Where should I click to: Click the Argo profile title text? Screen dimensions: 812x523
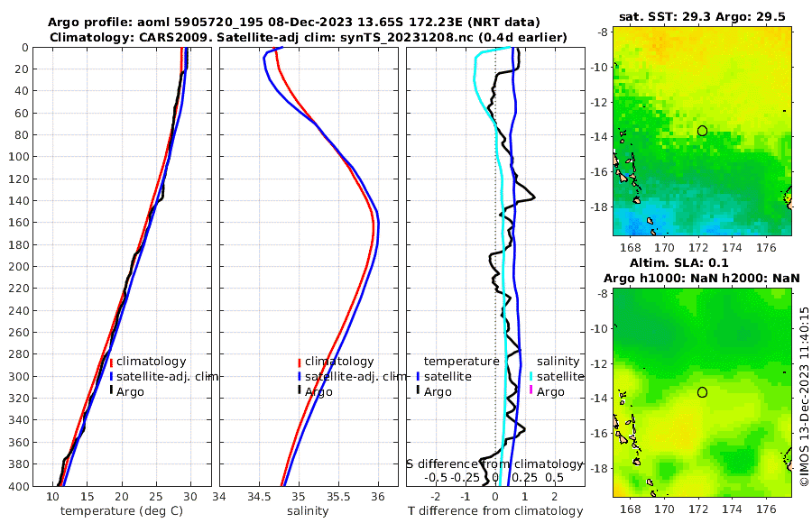[293, 23]
